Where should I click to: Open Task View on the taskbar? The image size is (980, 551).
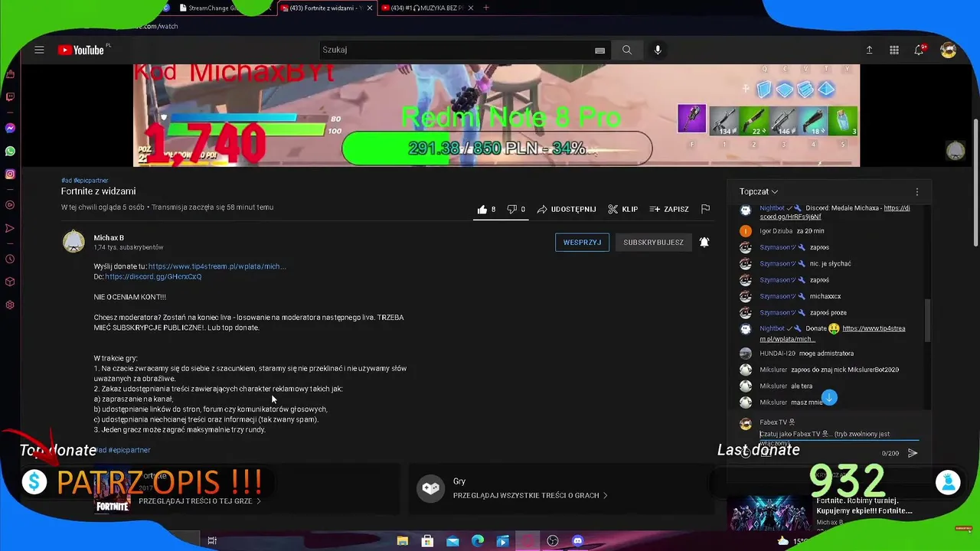(212, 540)
